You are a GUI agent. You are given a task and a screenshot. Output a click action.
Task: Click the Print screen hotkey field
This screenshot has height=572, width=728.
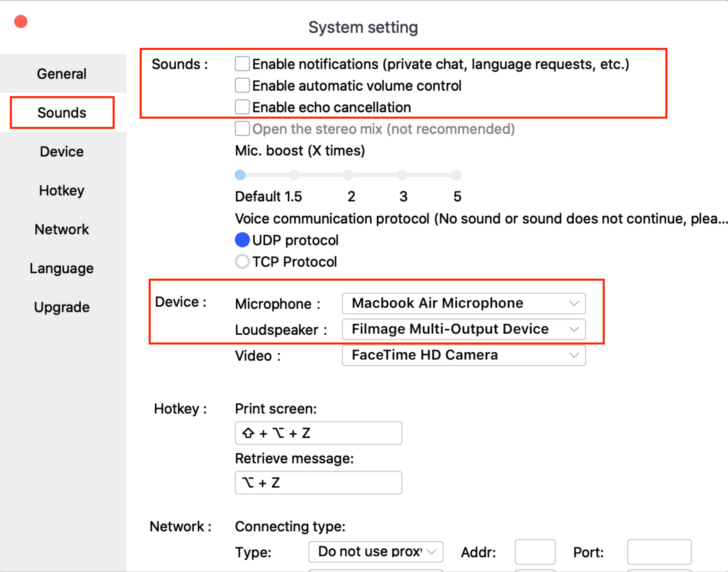319,433
